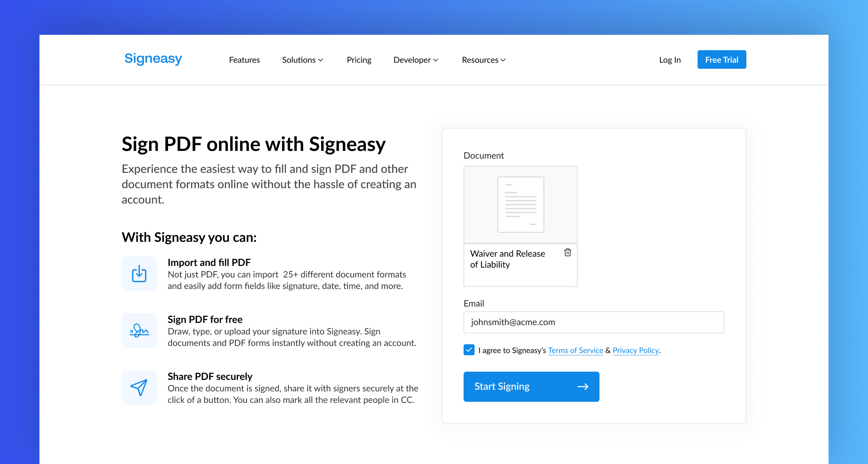
Task: Navigate to the Pricing page
Action: click(359, 60)
